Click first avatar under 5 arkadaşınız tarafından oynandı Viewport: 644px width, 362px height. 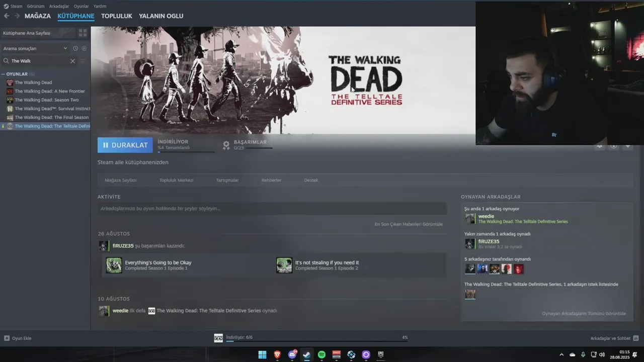point(470,269)
